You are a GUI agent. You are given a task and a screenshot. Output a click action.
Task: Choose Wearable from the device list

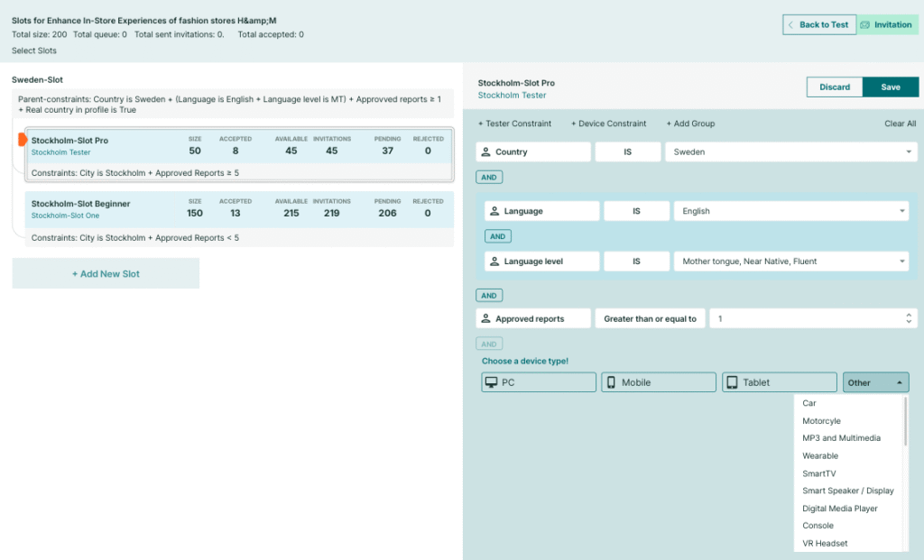[x=819, y=455]
